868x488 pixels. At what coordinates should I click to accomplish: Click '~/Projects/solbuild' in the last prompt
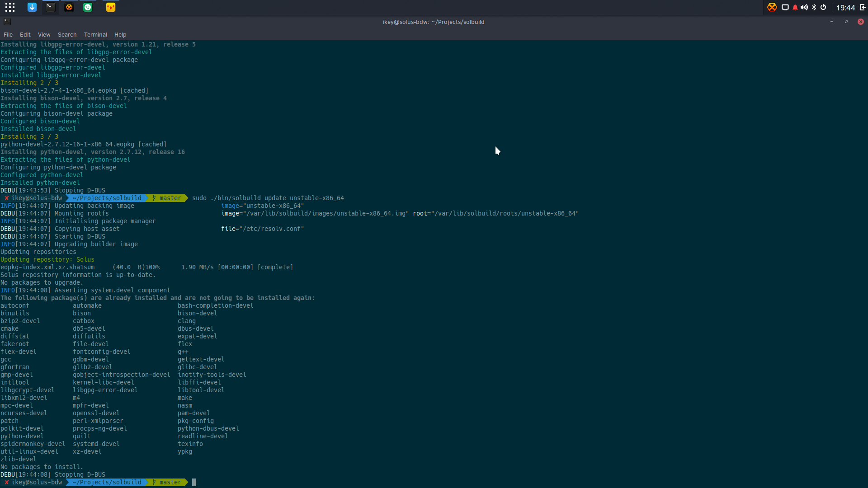[x=107, y=482]
